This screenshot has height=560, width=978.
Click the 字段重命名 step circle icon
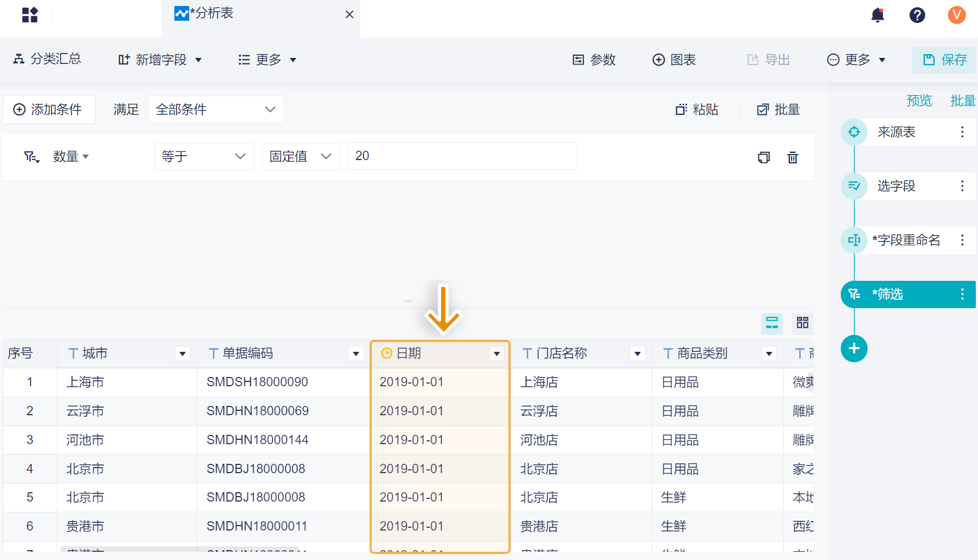pos(854,240)
